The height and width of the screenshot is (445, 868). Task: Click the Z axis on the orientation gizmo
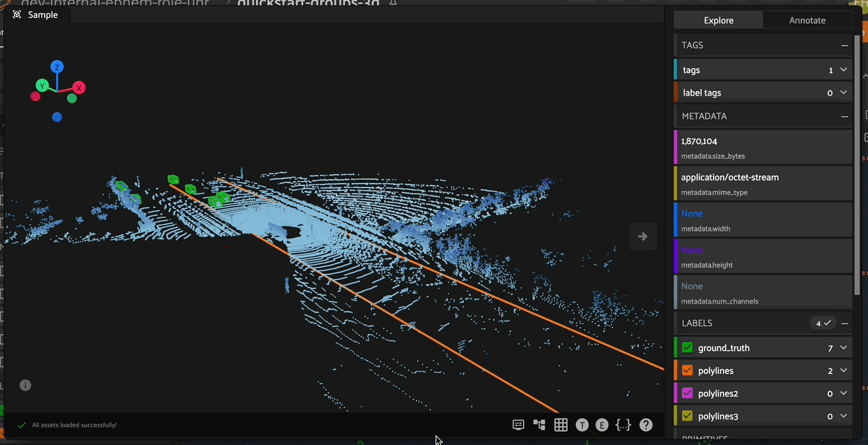pyautogui.click(x=57, y=66)
